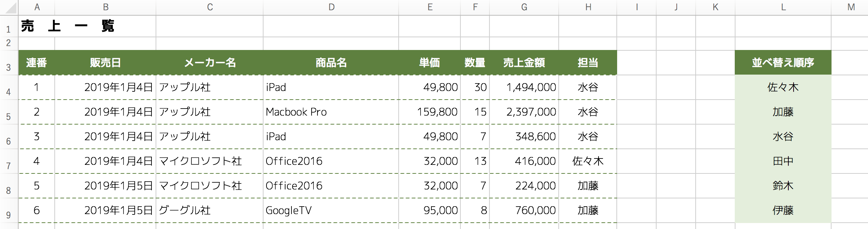Click the 販売日 header cell
Screen dimensions: 868x229
point(105,63)
